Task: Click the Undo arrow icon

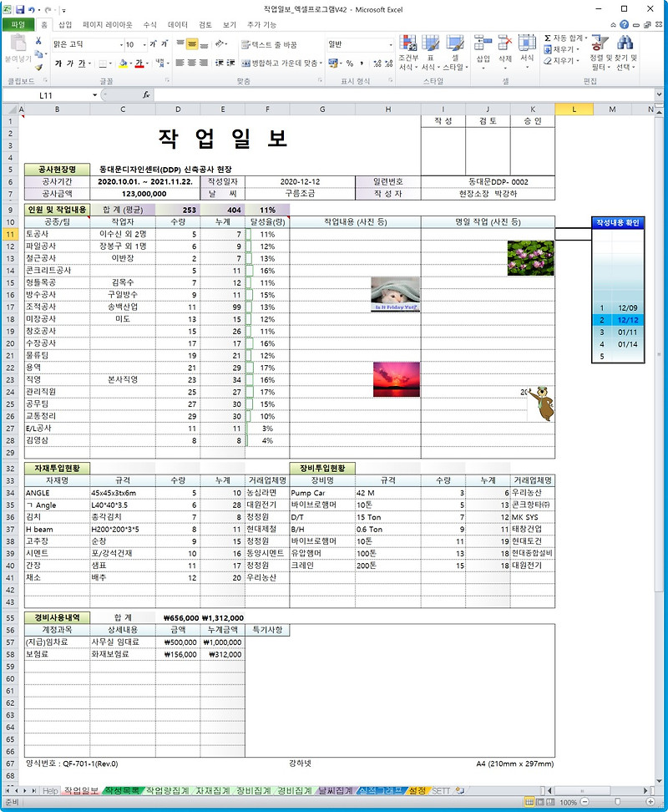Action: (32, 9)
